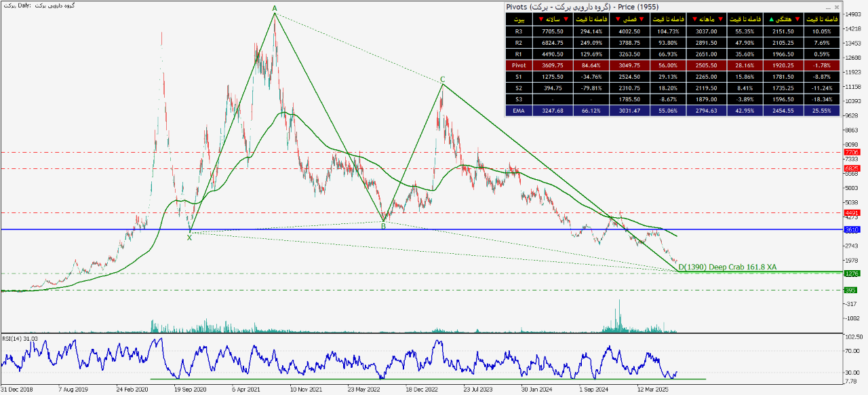Select the R3 row label

519,31
